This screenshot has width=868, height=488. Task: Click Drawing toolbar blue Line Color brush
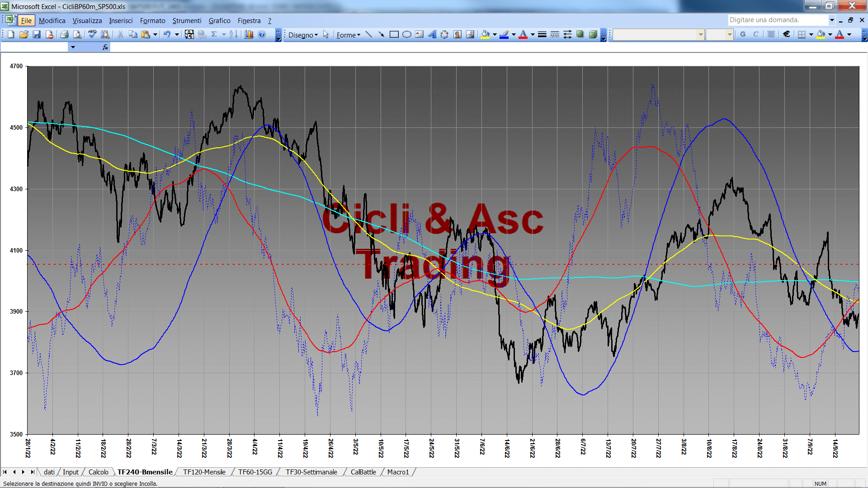click(x=504, y=34)
